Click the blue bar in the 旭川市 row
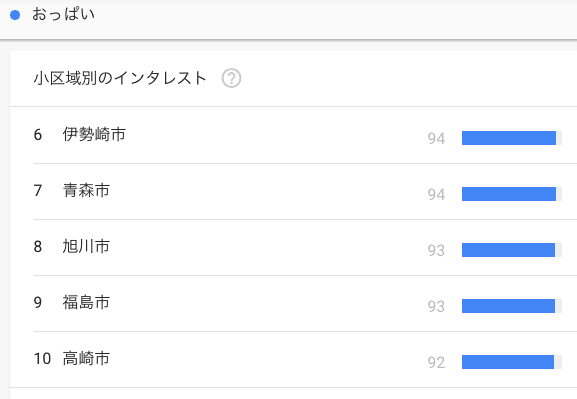This screenshot has height=399, width=577. click(x=509, y=250)
